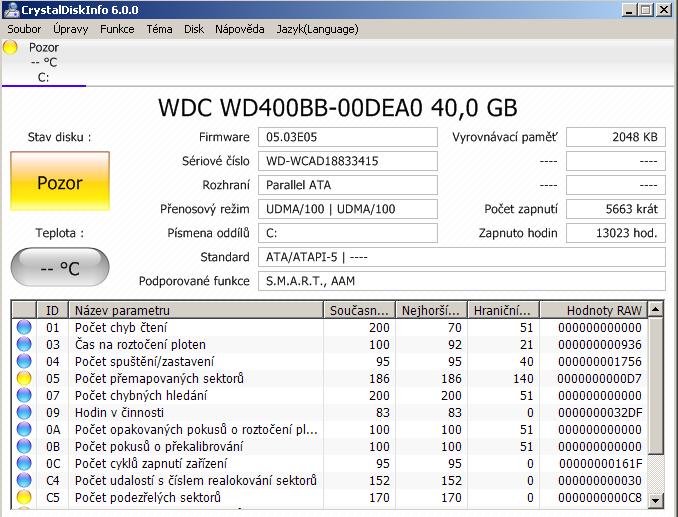This screenshot has height=517, width=678.
Task: Click RAW value 0000000032DF
Action: click(x=600, y=412)
